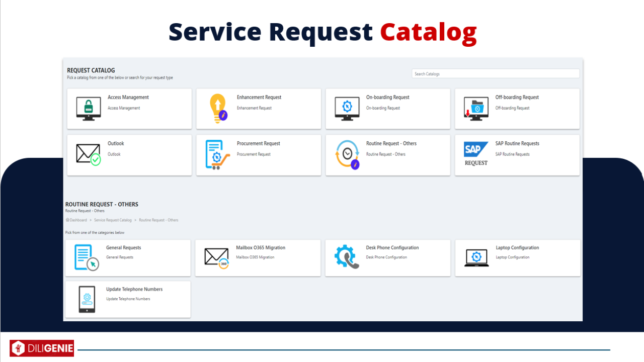Select the Routine Request - Others breadcrumb
The height and width of the screenshot is (362, 644).
[159, 220]
